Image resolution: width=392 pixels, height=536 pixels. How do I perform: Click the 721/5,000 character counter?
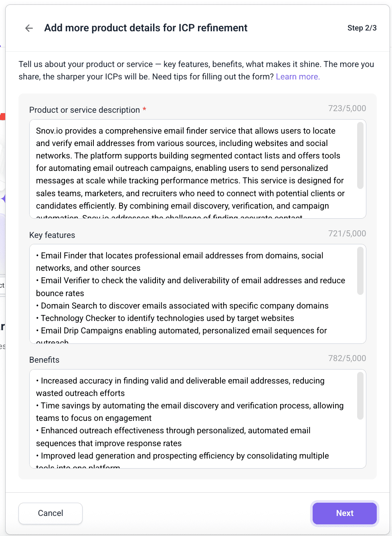click(347, 233)
